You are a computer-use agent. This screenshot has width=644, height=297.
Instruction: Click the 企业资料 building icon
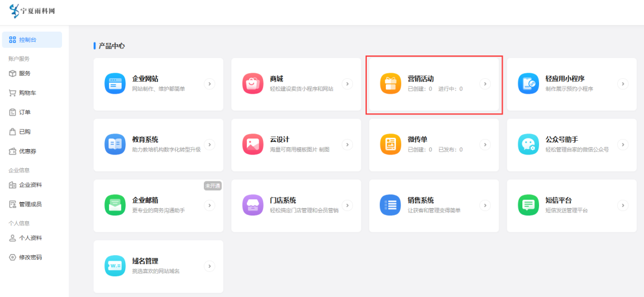(x=13, y=185)
